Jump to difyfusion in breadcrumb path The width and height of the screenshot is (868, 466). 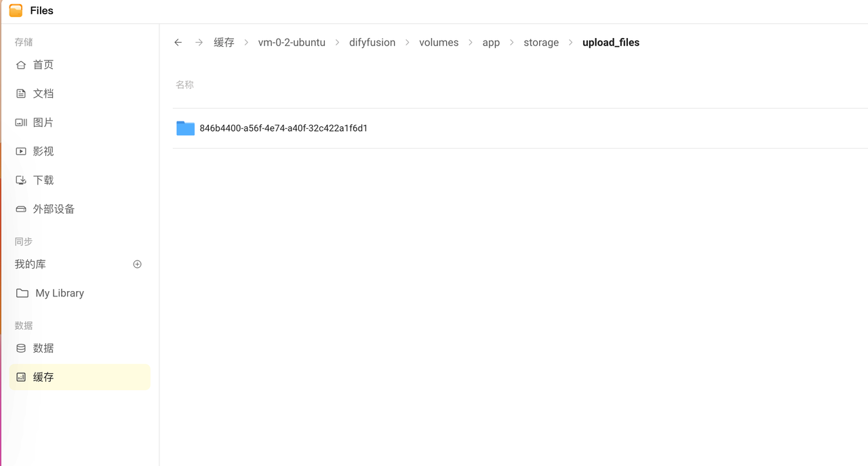(372, 42)
